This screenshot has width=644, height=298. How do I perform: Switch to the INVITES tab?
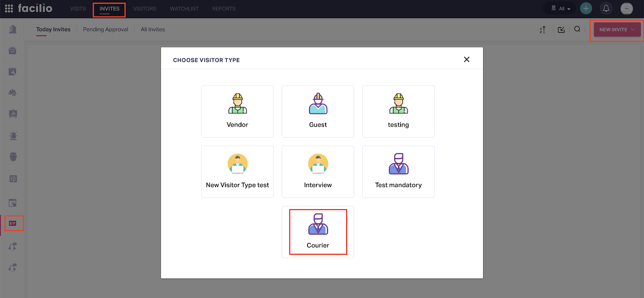point(109,9)
